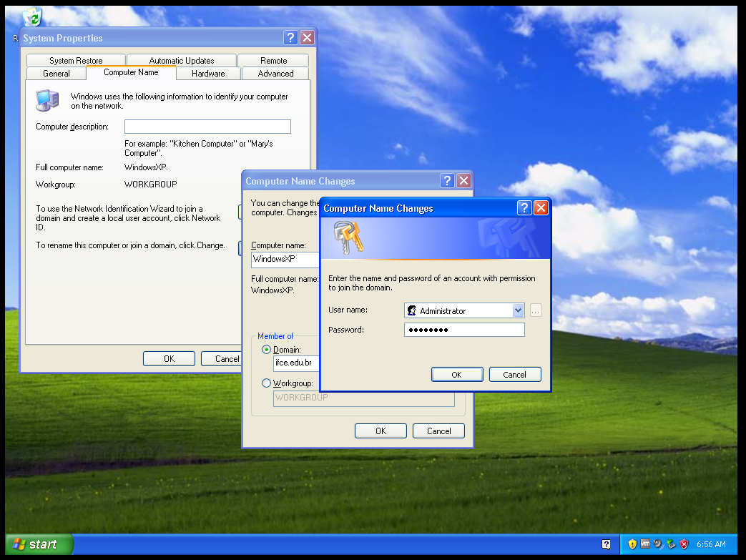The image size is (746, 560).
Task: Close the back Computer Name Changes dialog
Action: point(464,181)
